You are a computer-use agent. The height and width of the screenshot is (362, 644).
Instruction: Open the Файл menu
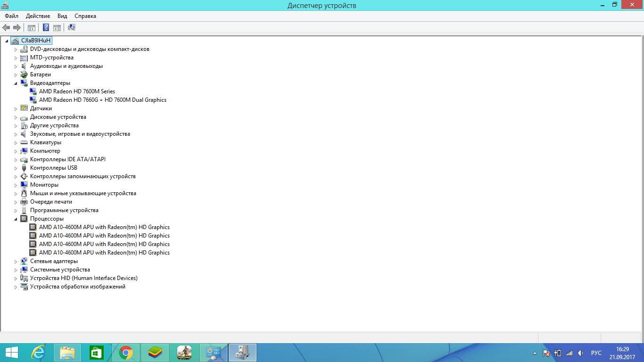(11, 16)
